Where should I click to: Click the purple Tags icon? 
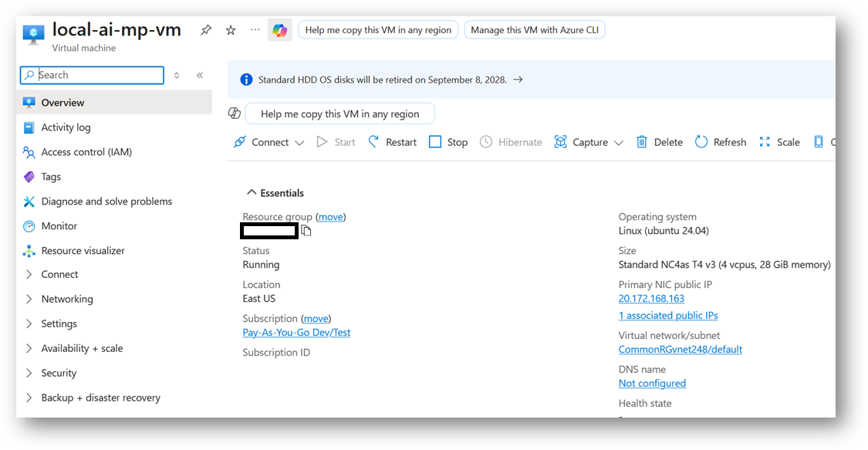pos(29,177)
